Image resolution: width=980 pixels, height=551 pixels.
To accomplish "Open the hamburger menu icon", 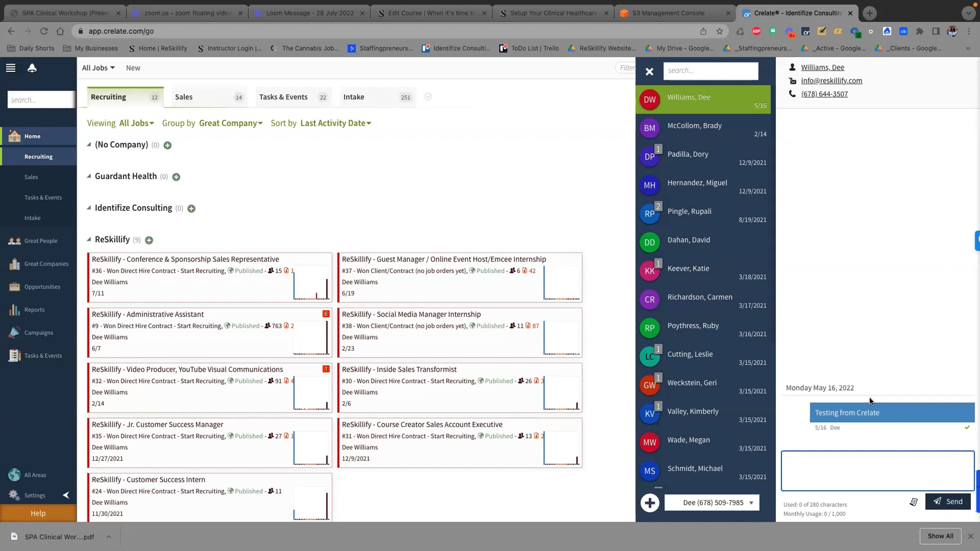I will click(x=11, y=68).
